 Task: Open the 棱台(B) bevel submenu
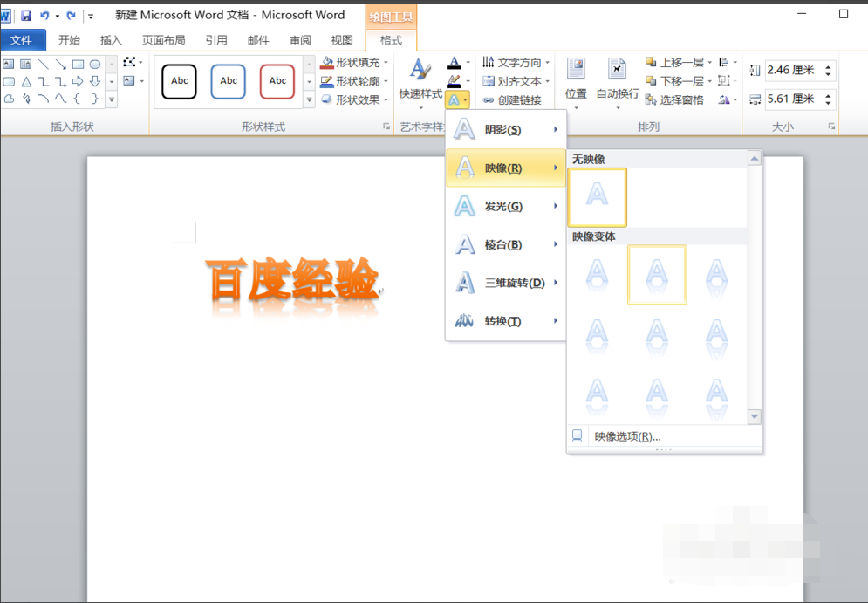[x=505, y=244]
